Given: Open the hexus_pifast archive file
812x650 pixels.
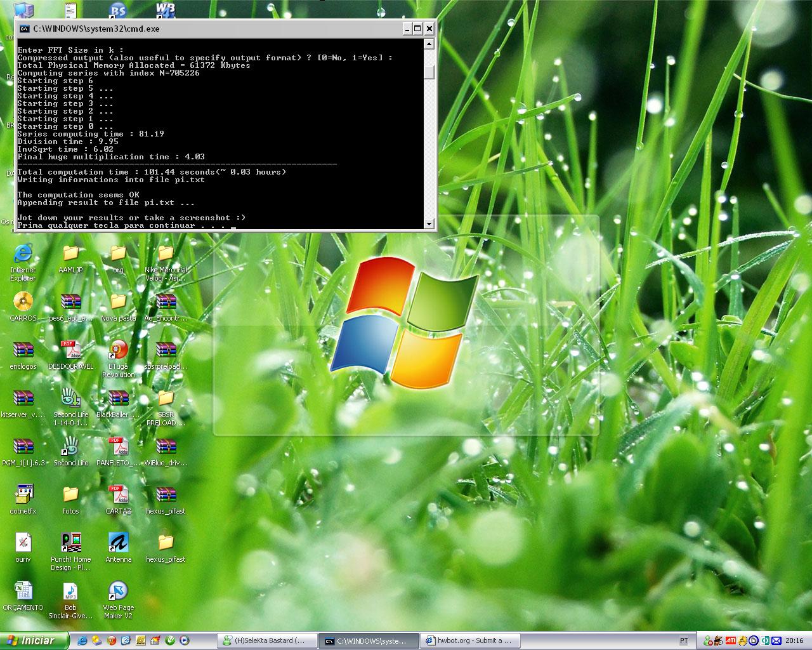Looking at the screenshot, I should click(x=166, y=494).
